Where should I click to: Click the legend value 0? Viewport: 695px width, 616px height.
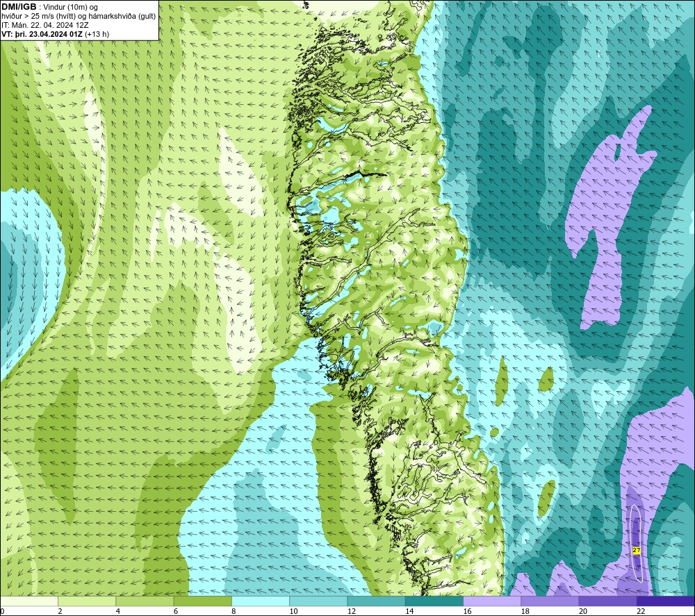click(x=2, y=612)
